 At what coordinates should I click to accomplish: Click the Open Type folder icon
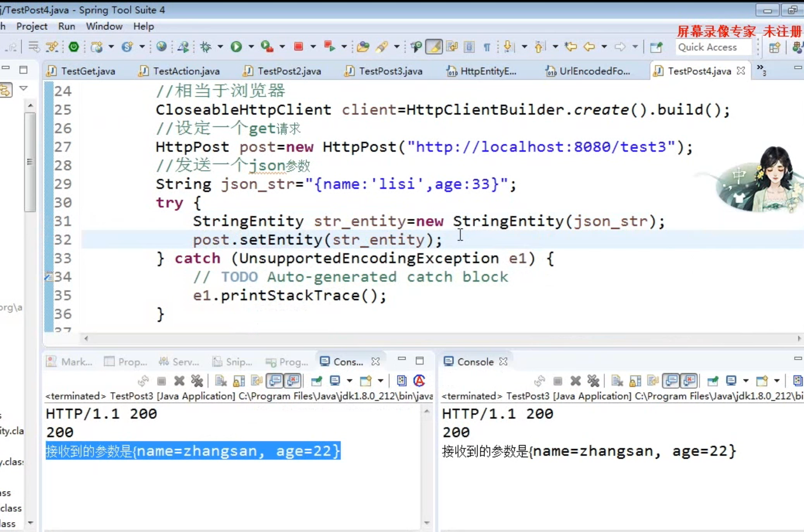[x=363, y=47]
